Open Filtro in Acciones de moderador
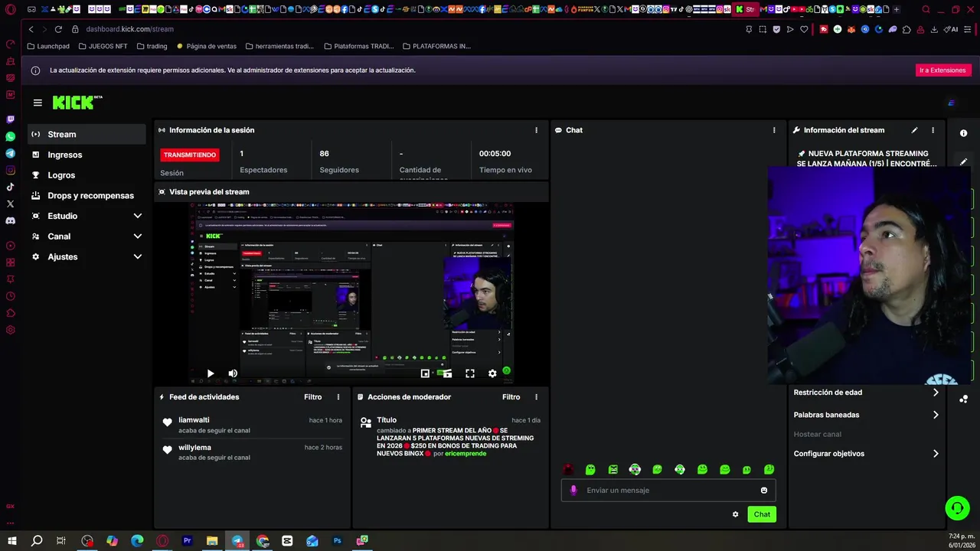The width and height of the screenshot is (980, 551). click(x=511, y=397)
